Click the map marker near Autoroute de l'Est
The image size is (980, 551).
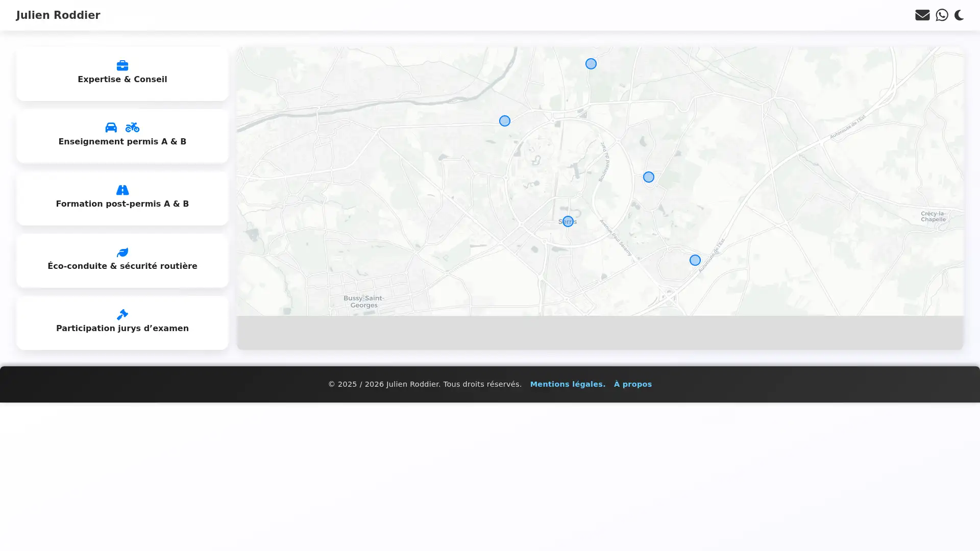click(695, 260)
